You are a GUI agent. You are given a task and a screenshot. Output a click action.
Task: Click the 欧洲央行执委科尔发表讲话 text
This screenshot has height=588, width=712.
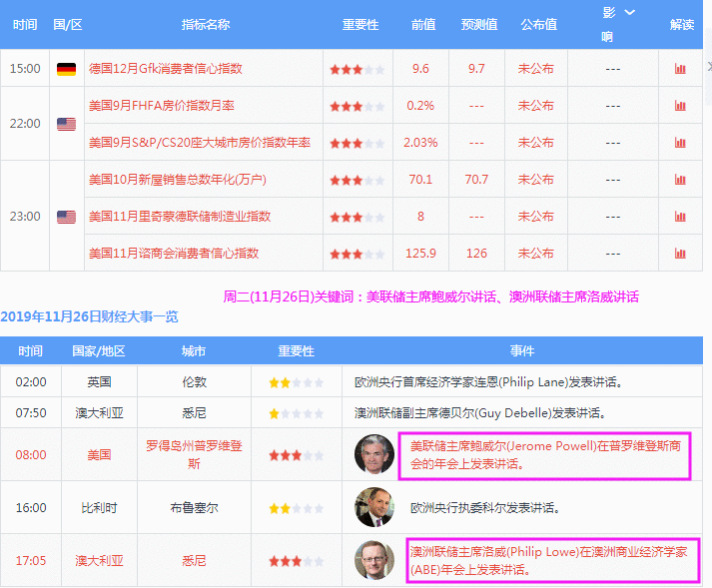click(x=485, y=507)
